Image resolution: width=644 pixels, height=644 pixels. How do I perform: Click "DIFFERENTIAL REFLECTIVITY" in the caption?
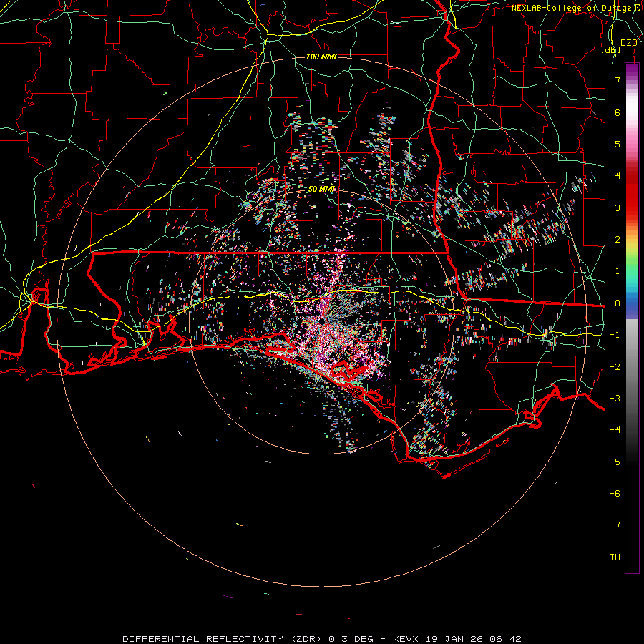point(203,639)
